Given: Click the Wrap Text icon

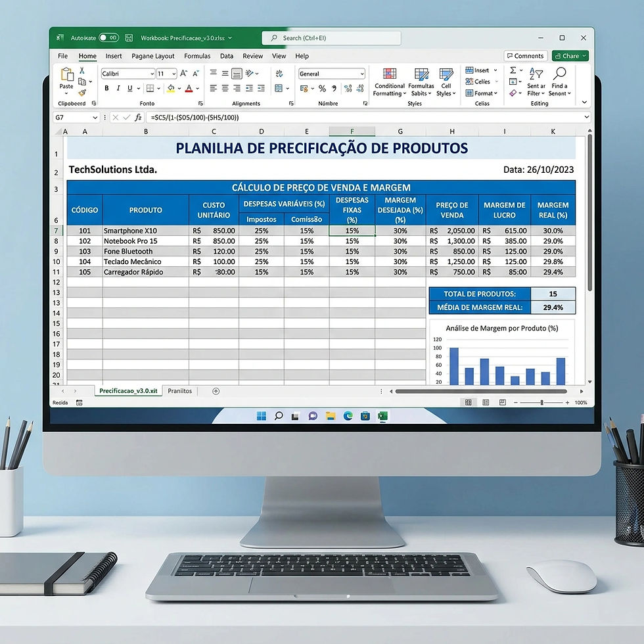Looking at the screenshot, I should 279,74.
